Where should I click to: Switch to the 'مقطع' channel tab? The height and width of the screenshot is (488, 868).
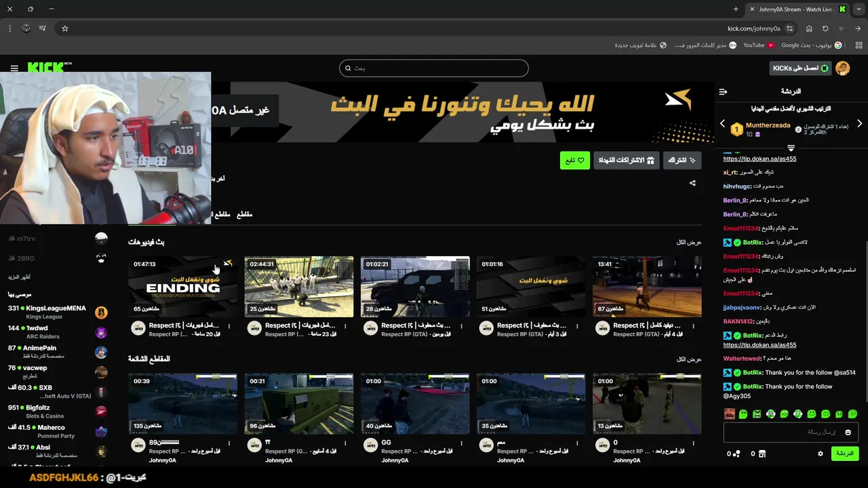(244, 214)
